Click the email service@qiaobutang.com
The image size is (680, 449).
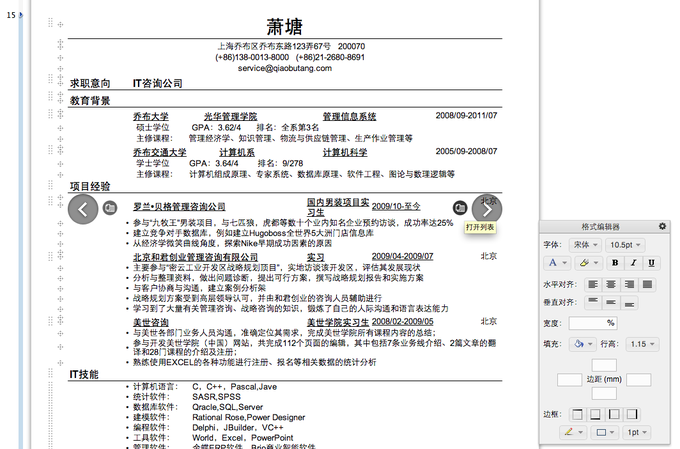tap(284, 68)
